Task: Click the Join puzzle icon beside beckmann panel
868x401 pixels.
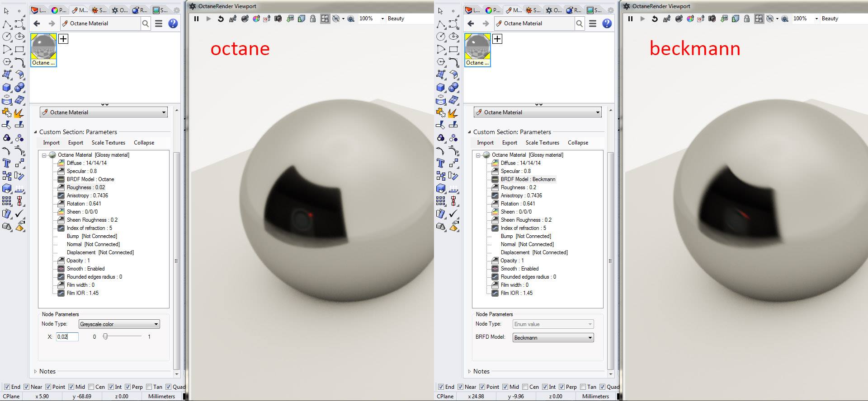Action: click(440, 112)
